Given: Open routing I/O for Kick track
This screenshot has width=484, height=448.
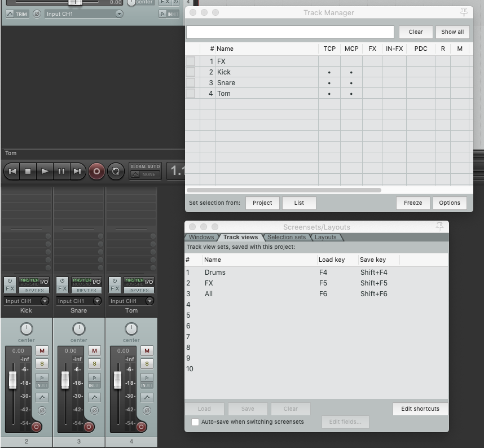Looking at the screenshot, I should coord(34,282).
